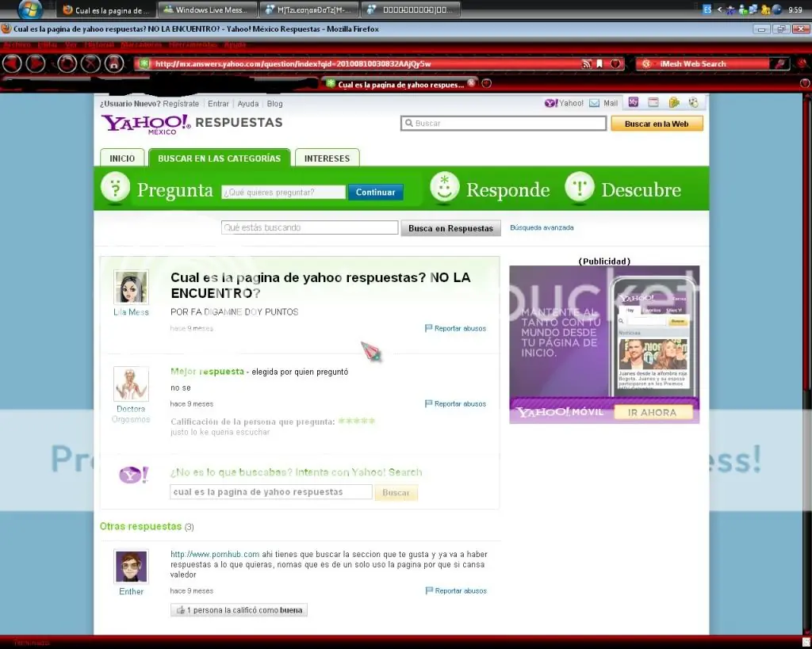Image resolution: width=812 pixels, height=649 pixels.
Task: Click the stop loading button
Action: [90, 63]
